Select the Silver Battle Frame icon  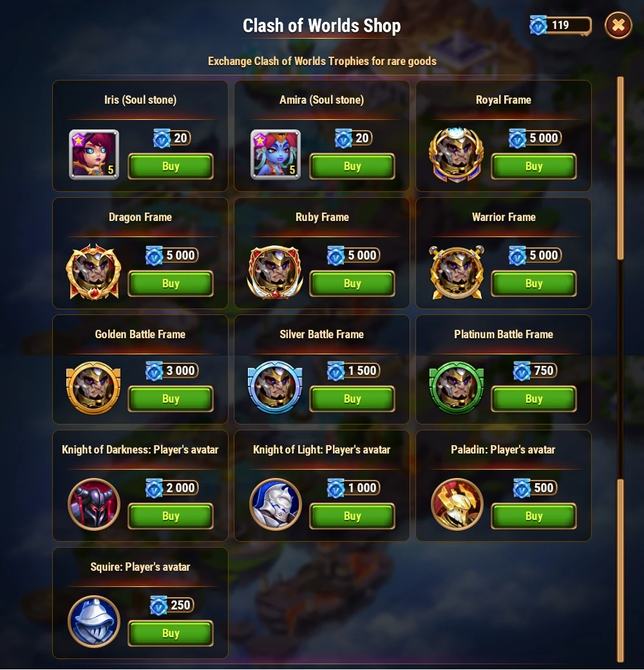[x=275, y=387]
